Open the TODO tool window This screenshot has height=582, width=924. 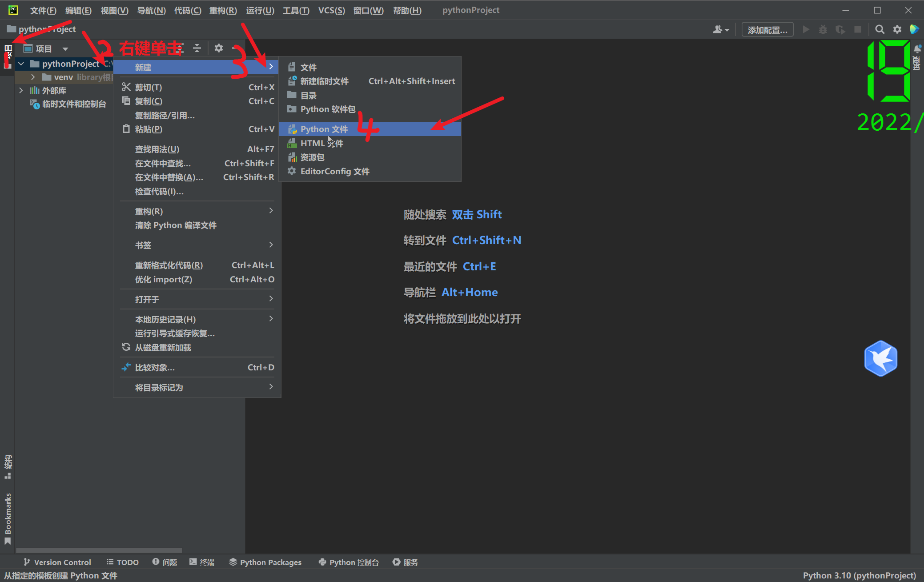point(122,562)
